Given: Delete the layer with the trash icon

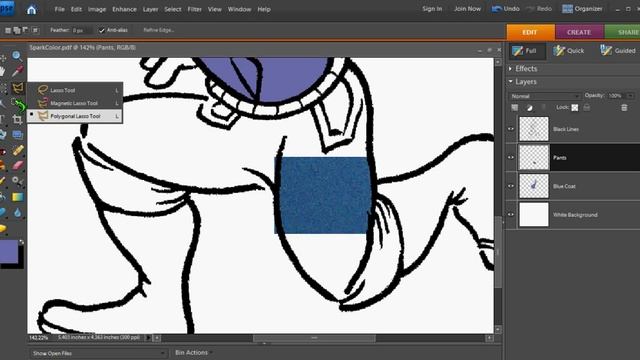Looking at the screenshot, I should (x=624, y=108).
